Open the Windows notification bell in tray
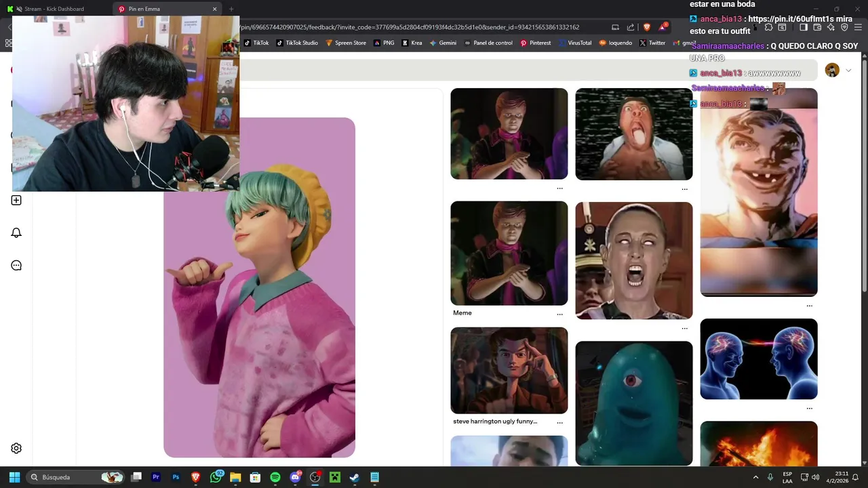868x488 pixels. pyautogui.click(x=856, y=477)
